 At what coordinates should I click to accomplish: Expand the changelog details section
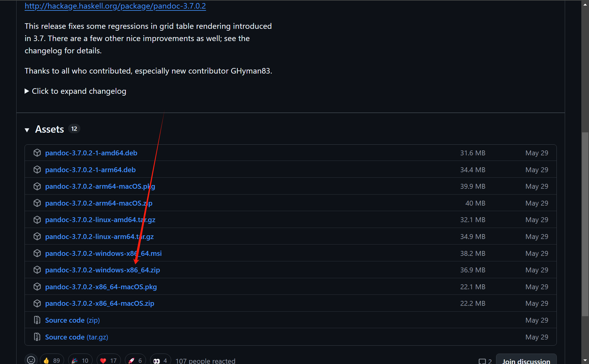(75, 91)
